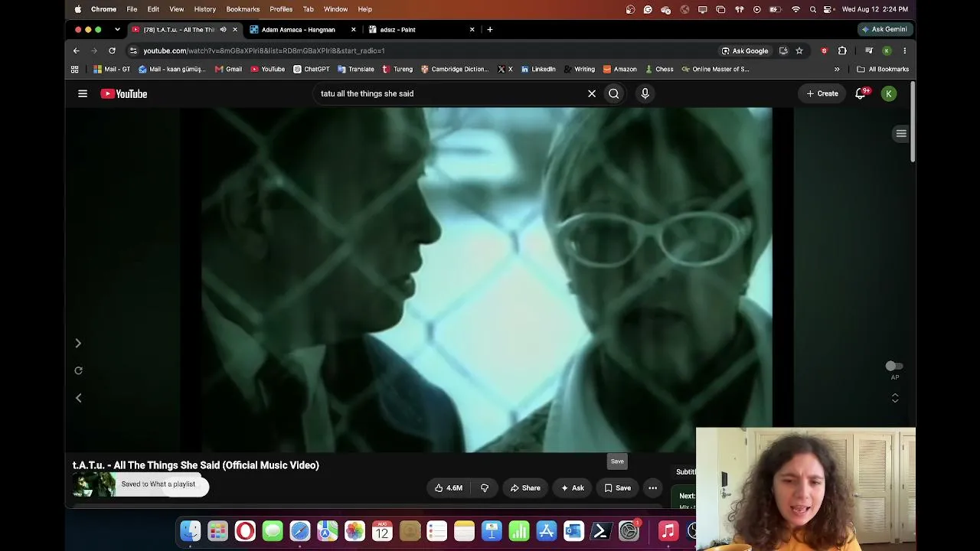Open the Profiles menu
This screenshot has height=551, width=980.
281,9
